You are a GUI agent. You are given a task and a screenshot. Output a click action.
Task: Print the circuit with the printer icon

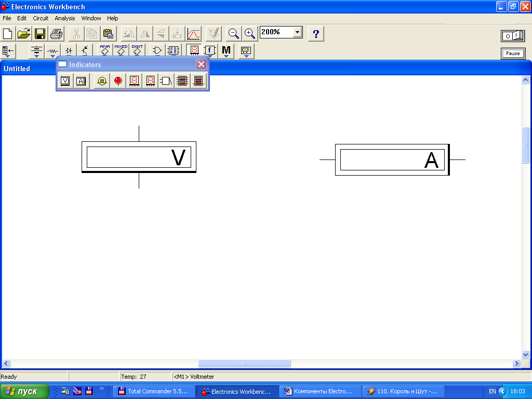(x=56, y=34)
